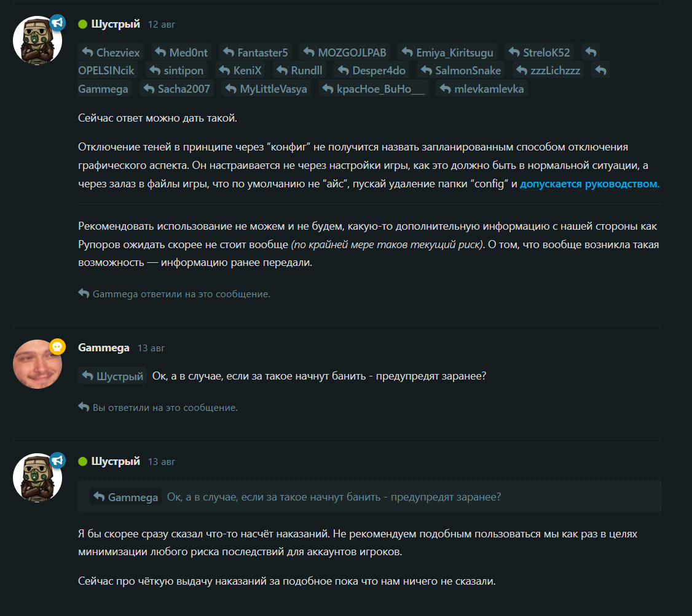Image resolution: width=692 pixels, height=616 pixels.
Task: Open Gammega's profile picture
Action: point(37,364)
